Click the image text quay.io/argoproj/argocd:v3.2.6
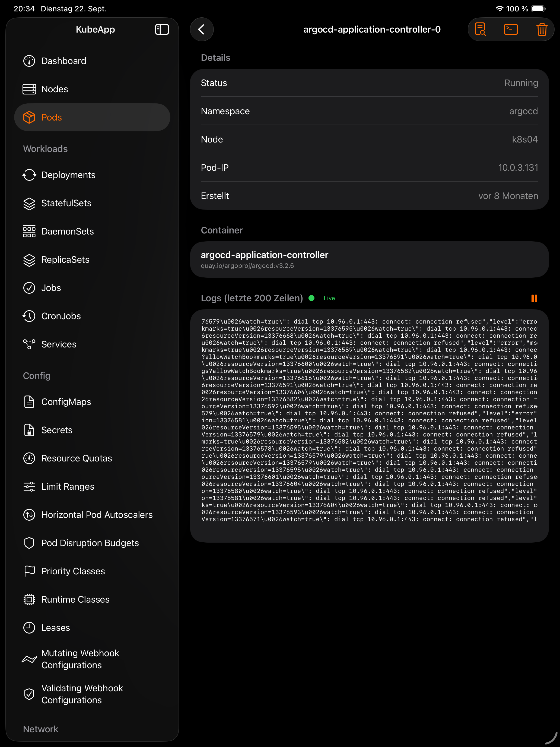The height and width of the screenshot is (747, 560). click(x=247, y=266)
